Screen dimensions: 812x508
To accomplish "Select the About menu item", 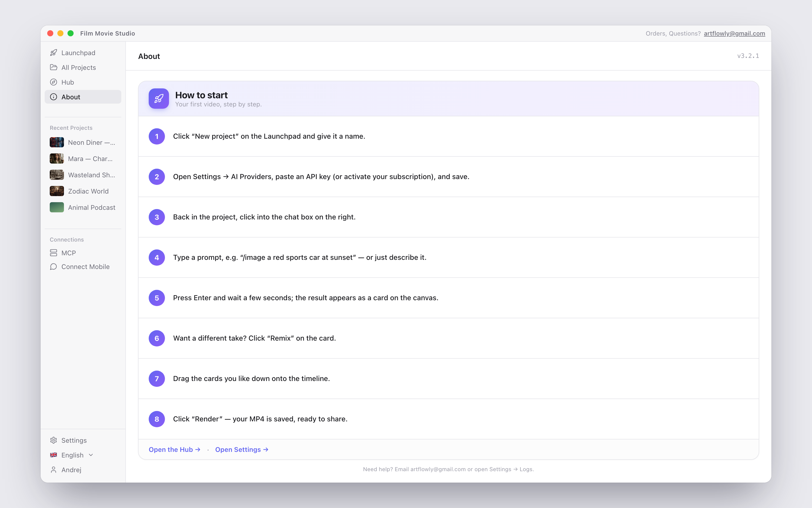I will click(x=83, y=97).
